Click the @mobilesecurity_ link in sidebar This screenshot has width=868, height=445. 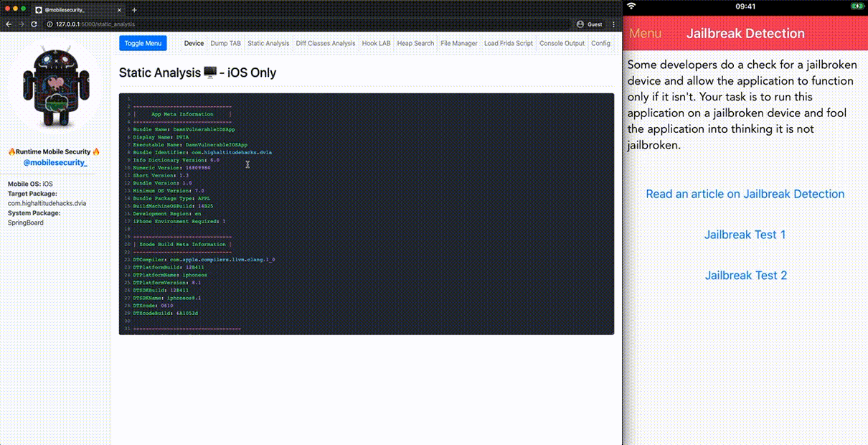[55, 163]
